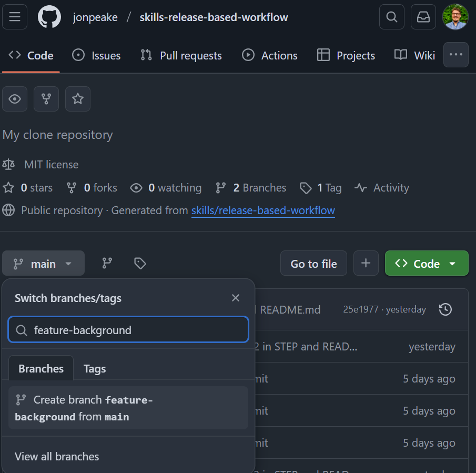Switch to the Pull requests tab

click(x=181, y=56)
